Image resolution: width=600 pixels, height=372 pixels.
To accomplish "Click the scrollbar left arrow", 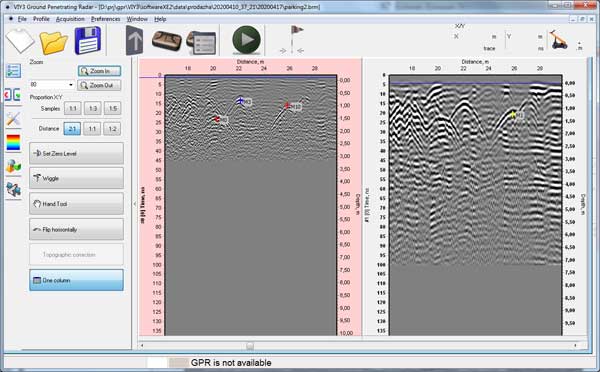I will coord(142,346).
